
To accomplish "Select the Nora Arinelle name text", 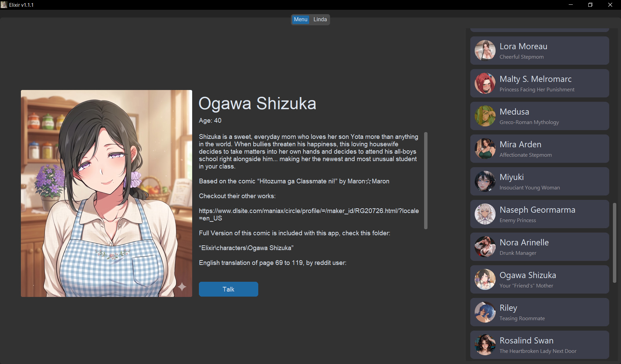I will pyautogui.click(x=524, y=242).
